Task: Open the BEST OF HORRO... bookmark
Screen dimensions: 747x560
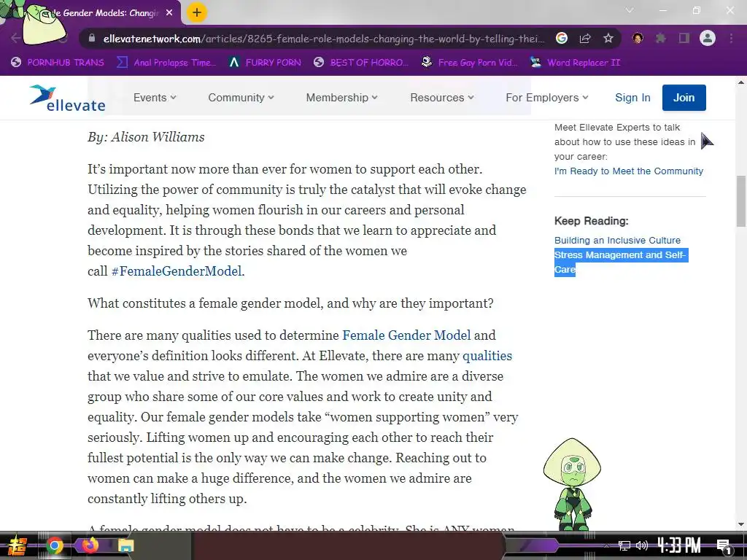Action: click(x=361, y=63)
